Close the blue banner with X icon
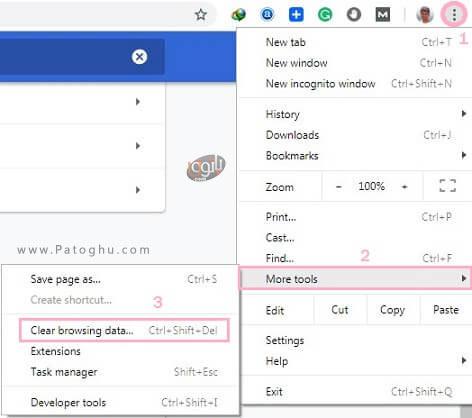This screenshot has width=472, height=418. pyautogui.click(x=139, y=57)
